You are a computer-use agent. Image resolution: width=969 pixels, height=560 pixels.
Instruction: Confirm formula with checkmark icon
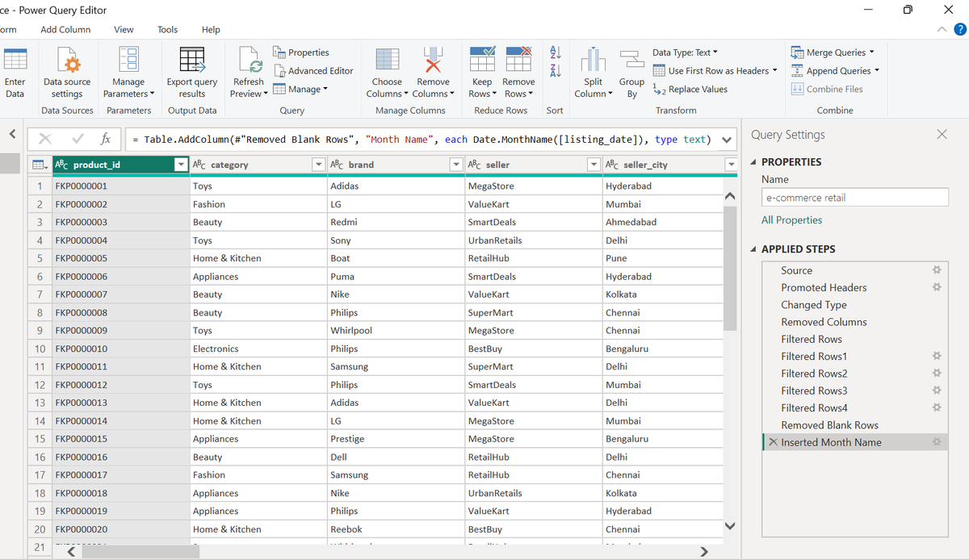[x=77, y=139]
